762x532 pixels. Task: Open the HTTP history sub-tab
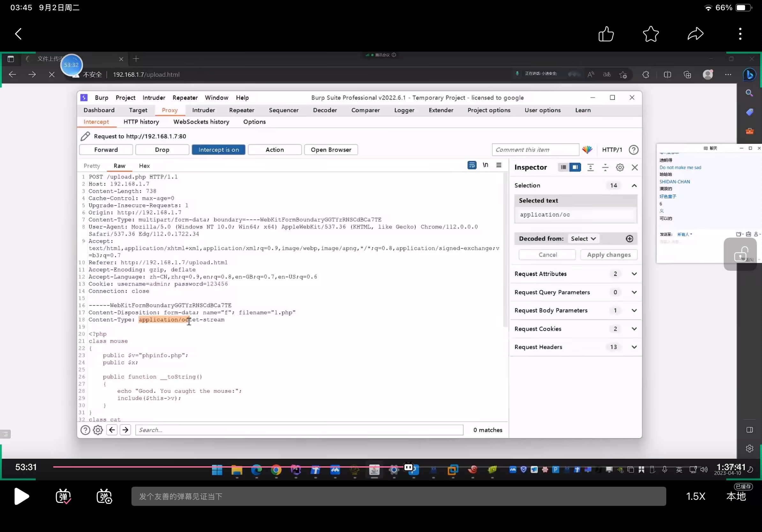click(141, 122)
